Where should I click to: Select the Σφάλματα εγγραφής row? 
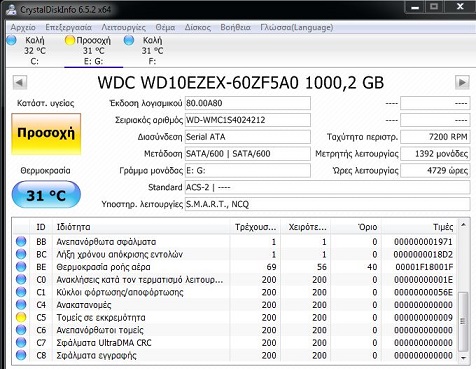(x=235, y=355)
